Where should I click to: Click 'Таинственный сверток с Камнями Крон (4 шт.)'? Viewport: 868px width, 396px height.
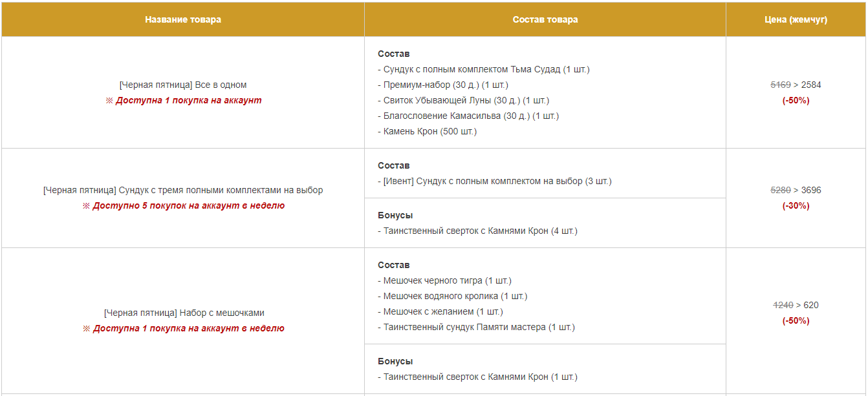[477, 231]
